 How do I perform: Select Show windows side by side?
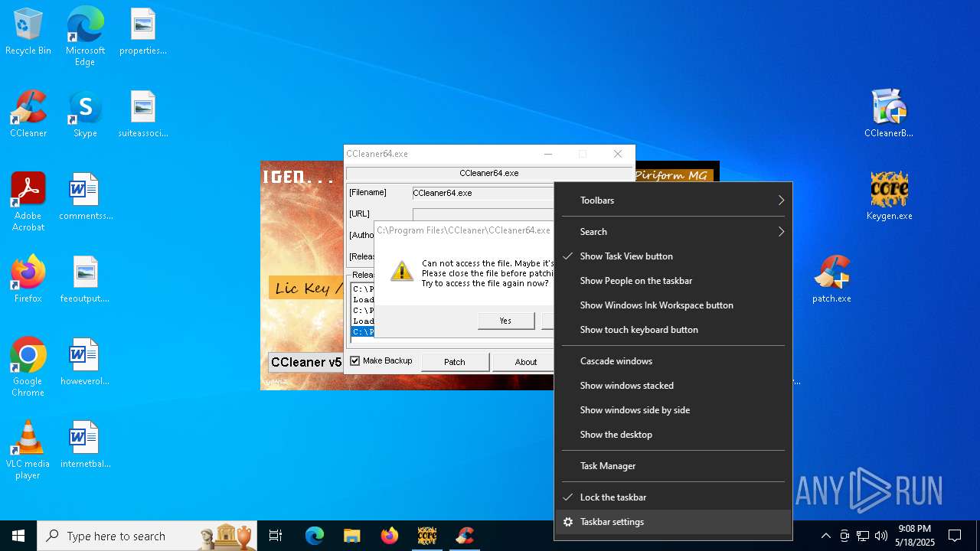pos(674,410)
